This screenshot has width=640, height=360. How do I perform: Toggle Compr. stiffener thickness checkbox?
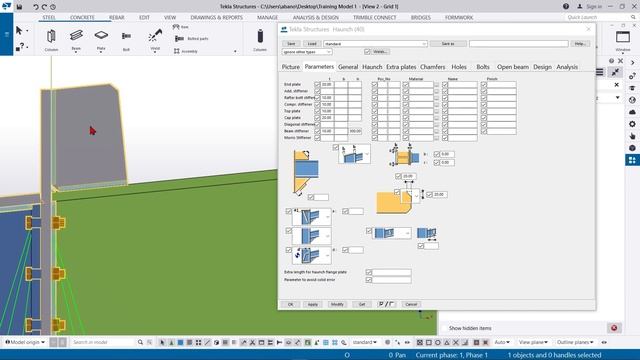[317, 104]
